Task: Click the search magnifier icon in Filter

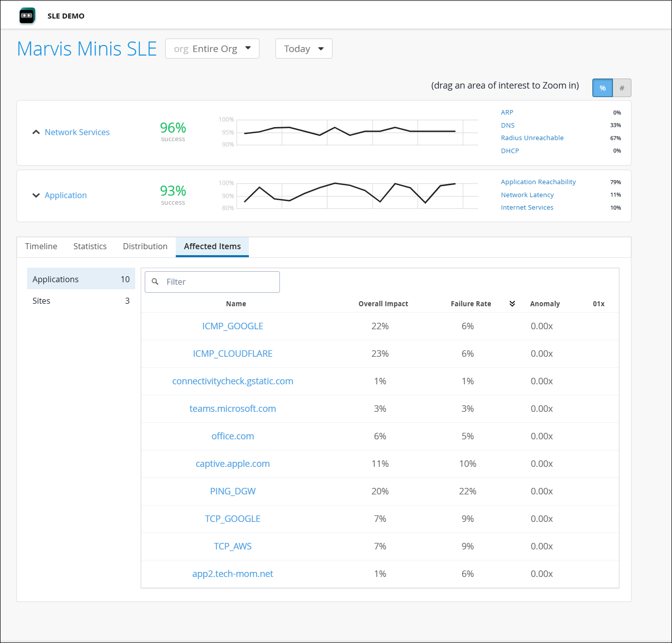Action: point(155,282)
